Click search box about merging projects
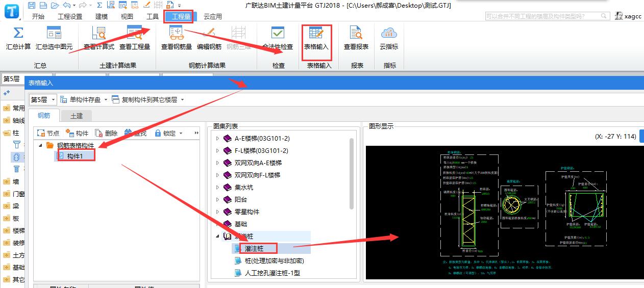 pyautogui.click(x=547, y=16)
